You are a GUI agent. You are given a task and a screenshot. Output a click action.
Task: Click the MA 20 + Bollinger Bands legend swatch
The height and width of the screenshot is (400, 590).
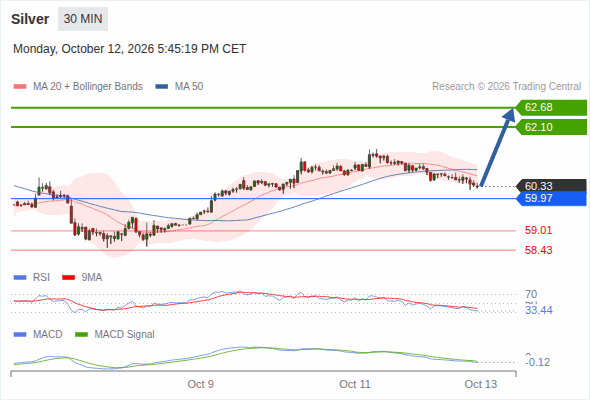(20, 87)
